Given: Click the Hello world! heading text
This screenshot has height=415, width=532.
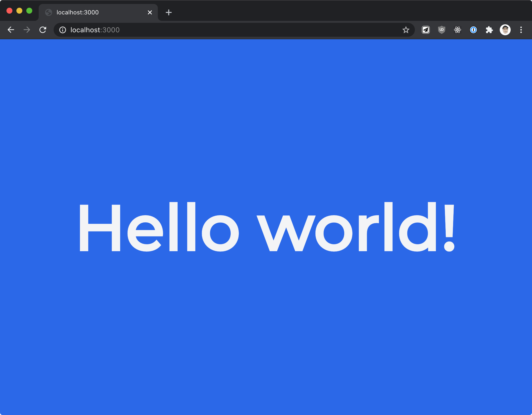Looking at the screenshot, I should point(266,227).
